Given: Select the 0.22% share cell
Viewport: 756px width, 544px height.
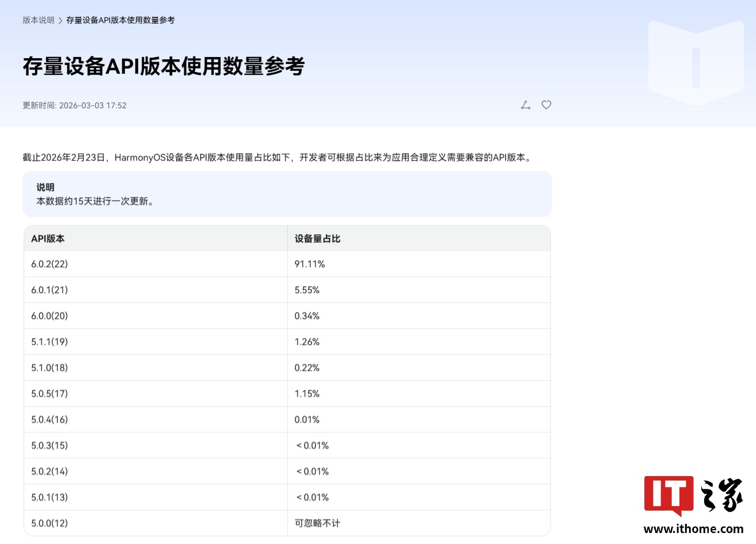Looking at the screenshot, I should tap(419, 368).
